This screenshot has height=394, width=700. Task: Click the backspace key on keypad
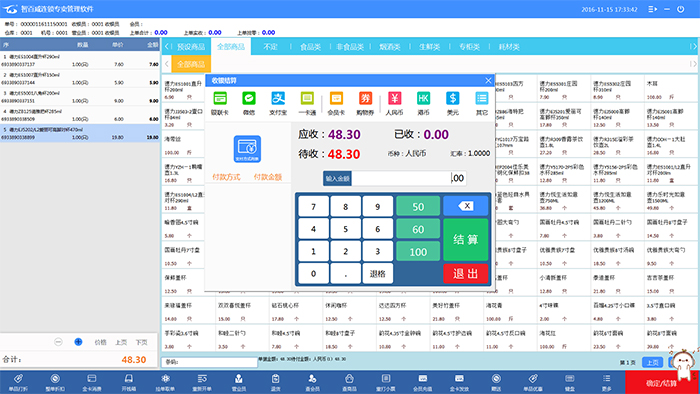466,206
